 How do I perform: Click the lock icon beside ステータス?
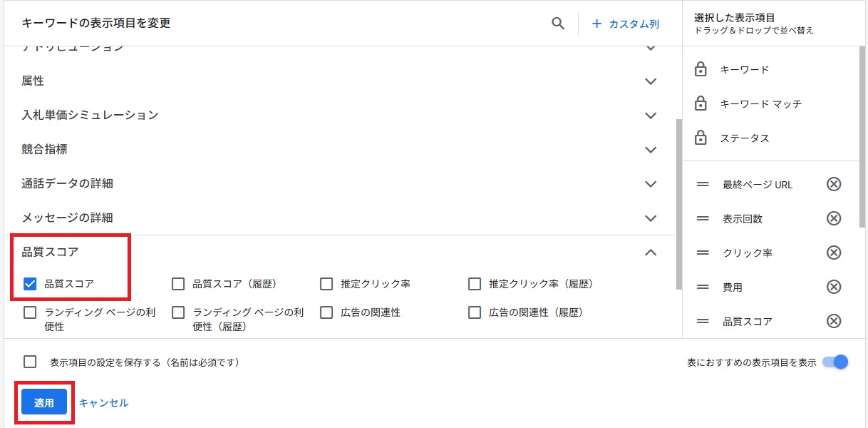click(x=701, y=138)
